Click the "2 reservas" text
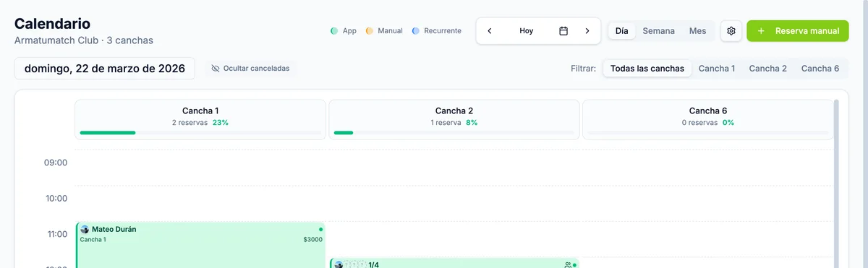Image resolution: width=868 pixels, height=268 pixels. tap(190, 123)
